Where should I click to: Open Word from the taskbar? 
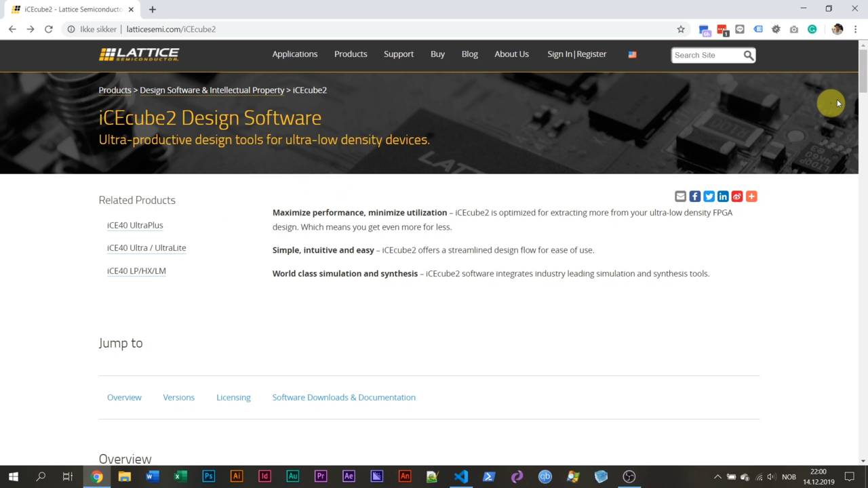[153, 476]
